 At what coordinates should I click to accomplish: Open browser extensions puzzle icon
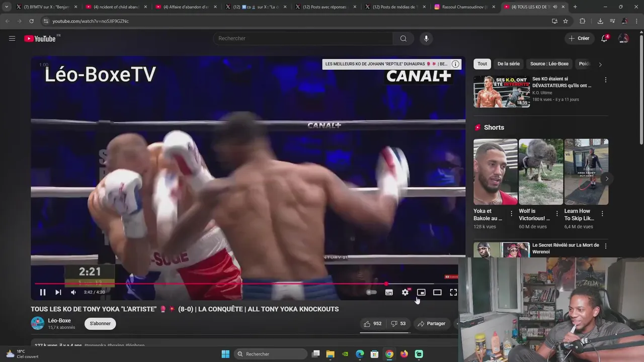click(x=583, y=21)
